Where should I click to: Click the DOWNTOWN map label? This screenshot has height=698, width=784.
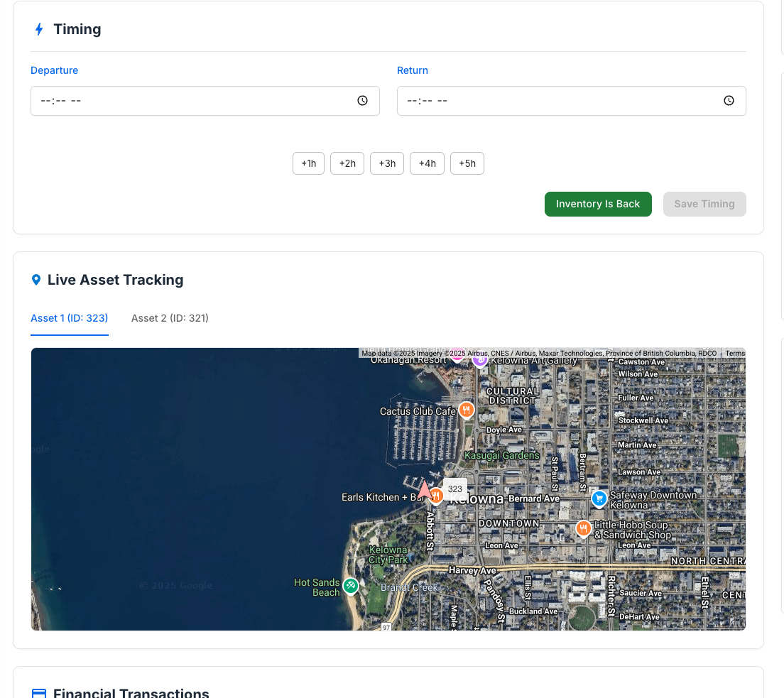coord(509,523)
